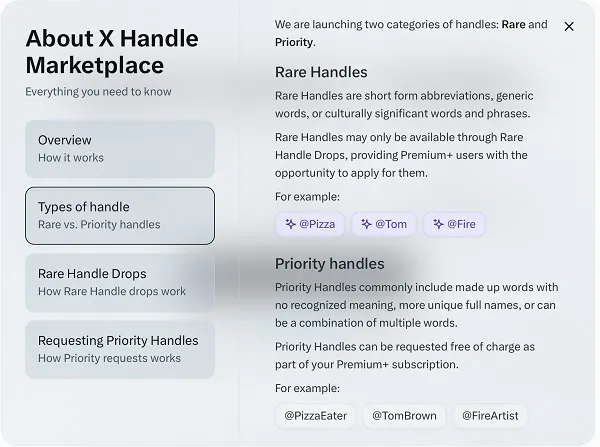Click the bold word Rare in the intro sentence
Image resolution: width=600 pixels, height=447 pixels.
[514, 25]
